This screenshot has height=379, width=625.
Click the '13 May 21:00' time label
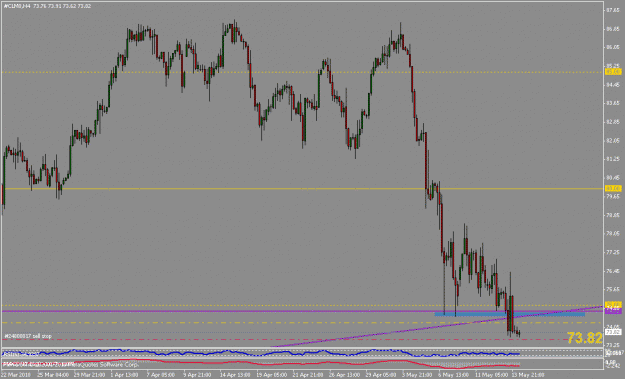coord(527,375)
